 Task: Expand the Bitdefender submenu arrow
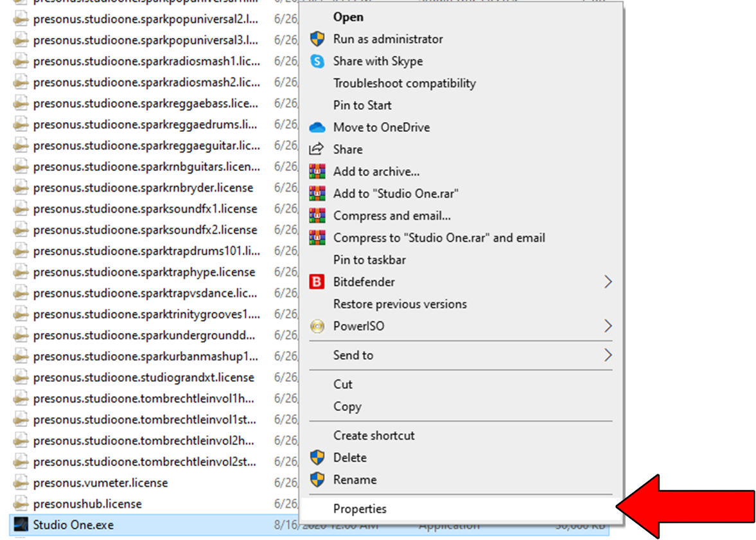point(608,282)
